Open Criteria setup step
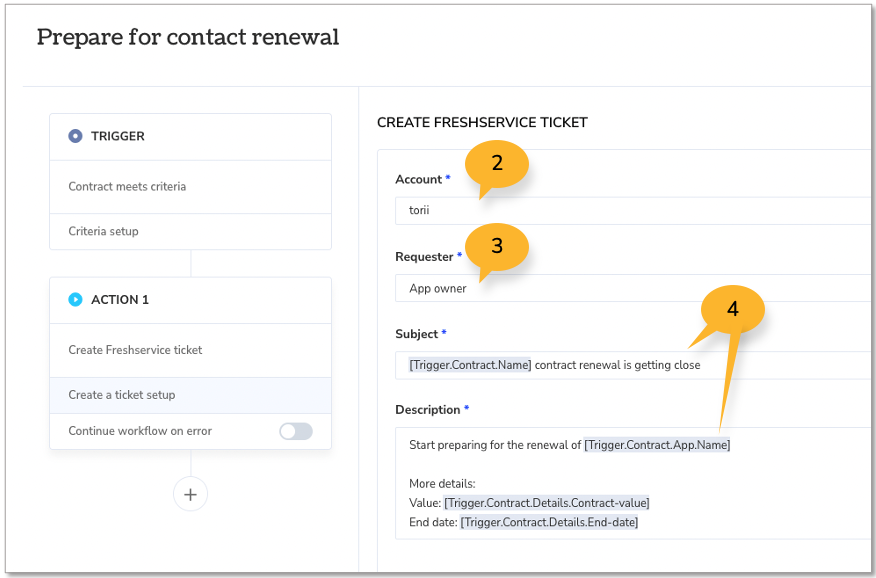Screen dimensions: 876x578 191,231
